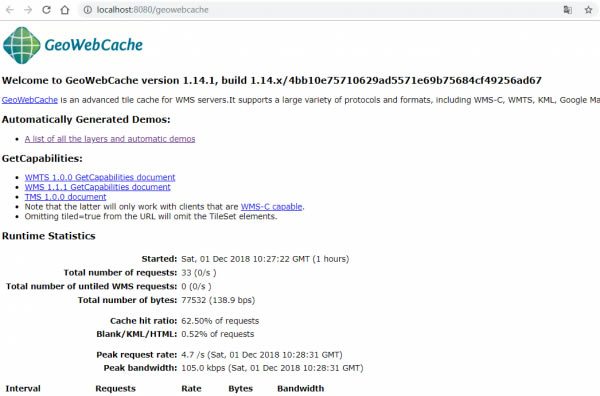This screenshot has height=396, width=600.
Task: Bookmark this page with the star icon
Action: (589, 10)
